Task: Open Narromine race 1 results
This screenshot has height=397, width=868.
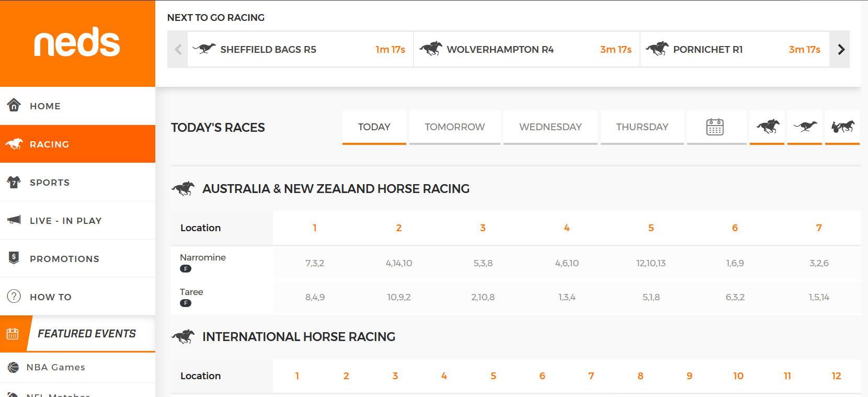Action: [315, 263]
